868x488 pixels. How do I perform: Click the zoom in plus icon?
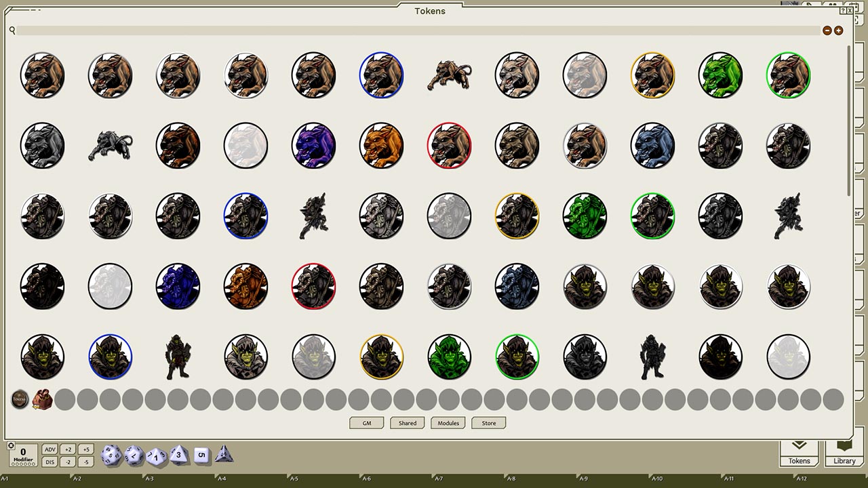[839, 30]
